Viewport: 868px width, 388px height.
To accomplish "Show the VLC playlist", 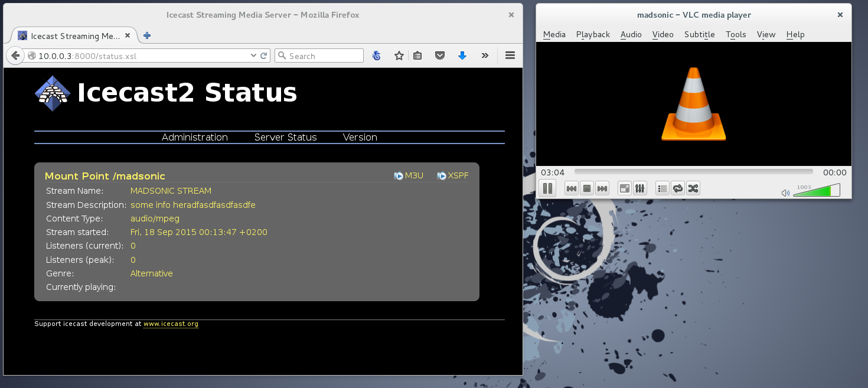I will 662,188.
